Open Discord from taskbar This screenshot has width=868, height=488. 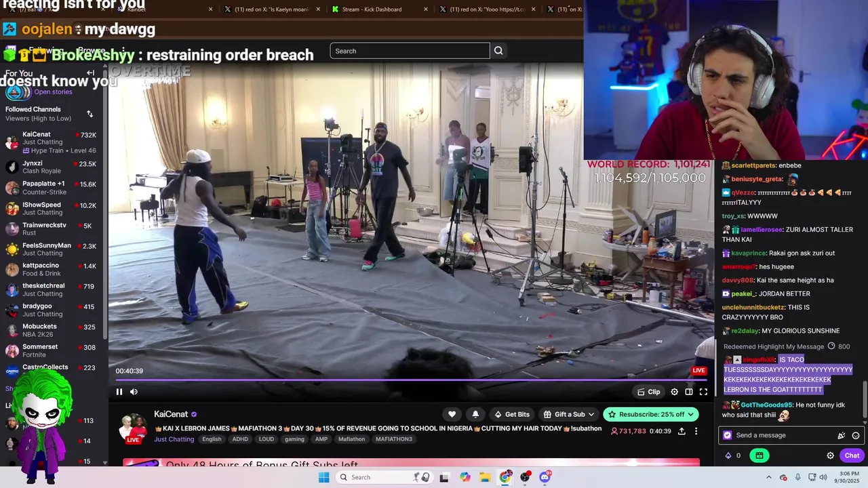[x=545, y=477]
